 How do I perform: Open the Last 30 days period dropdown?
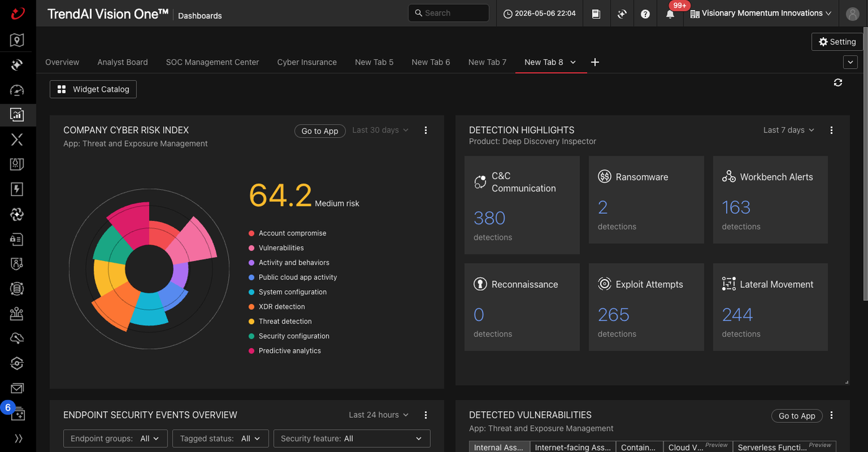(381, 130)
